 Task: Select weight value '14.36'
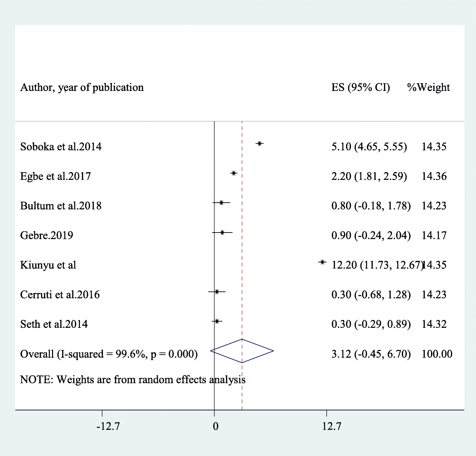434,176
